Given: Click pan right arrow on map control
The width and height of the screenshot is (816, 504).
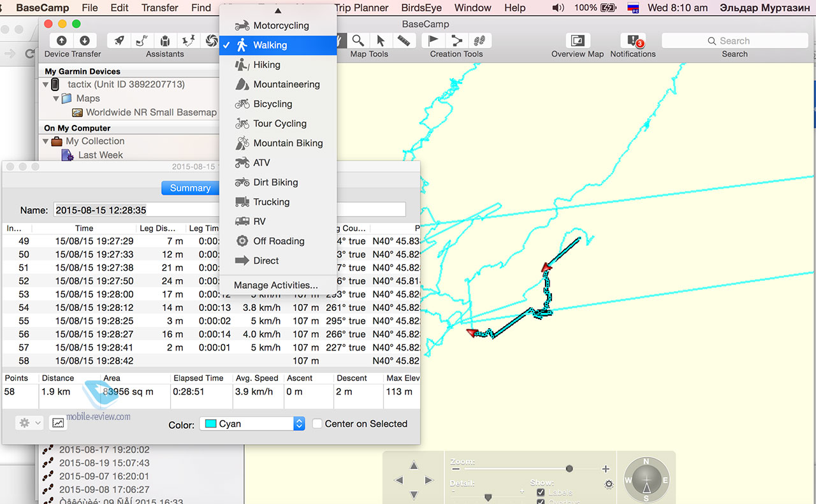Looking at the screenshot, I should (x=428, y=480).
